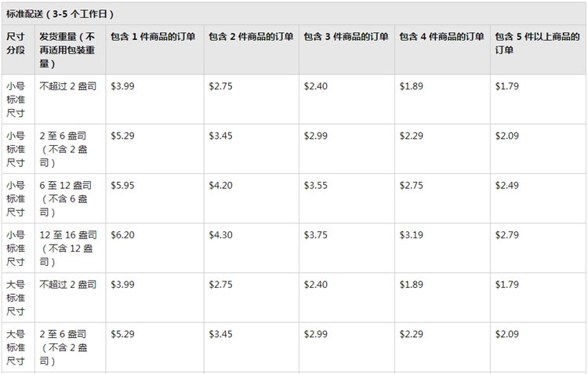The width and height of the screenshot is (588, 374).
Task: Select the 包含 1 件商品的订单 header
Action: coord(152,38)
